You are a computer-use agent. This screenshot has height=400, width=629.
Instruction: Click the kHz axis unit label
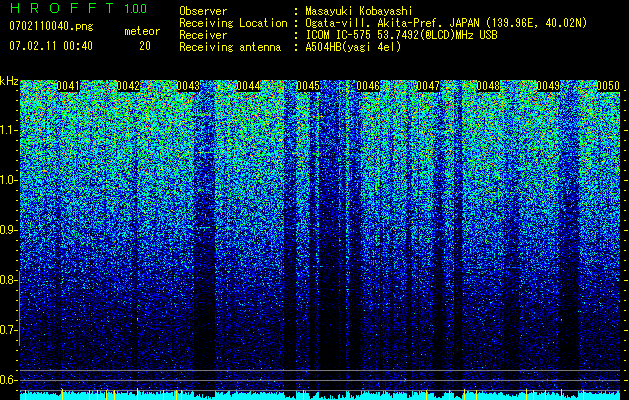click(x=9, y=81)
